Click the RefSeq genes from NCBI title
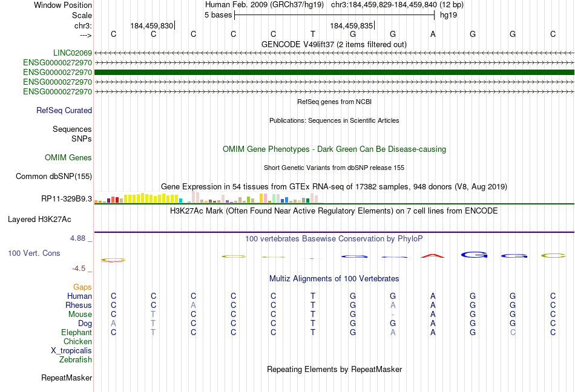The image size is (575, 392). [x=334, y=102]
